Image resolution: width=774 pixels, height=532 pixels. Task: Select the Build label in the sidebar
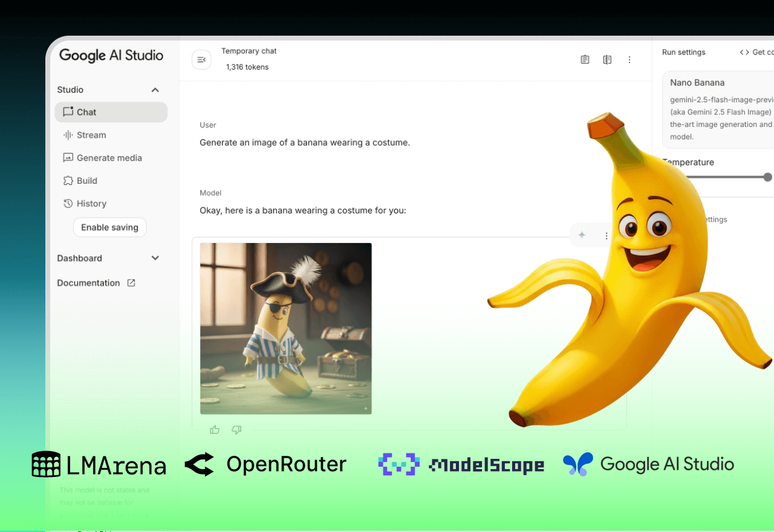click(87, 181)
